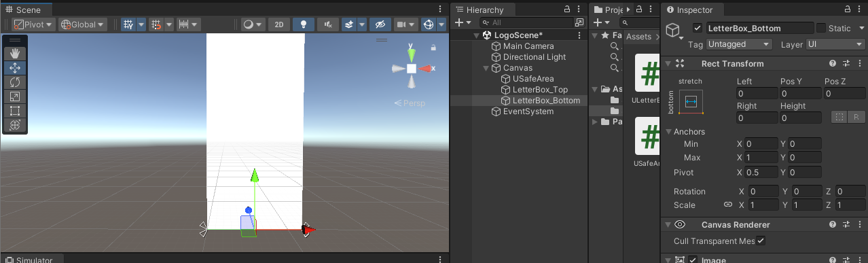
Task: Open scene effects options dropdown arrow
Action: (x=362, y=24)
